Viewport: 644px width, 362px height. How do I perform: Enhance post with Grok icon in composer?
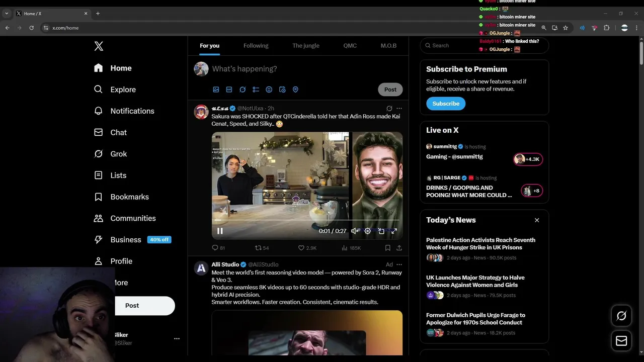tap(243, 89)
